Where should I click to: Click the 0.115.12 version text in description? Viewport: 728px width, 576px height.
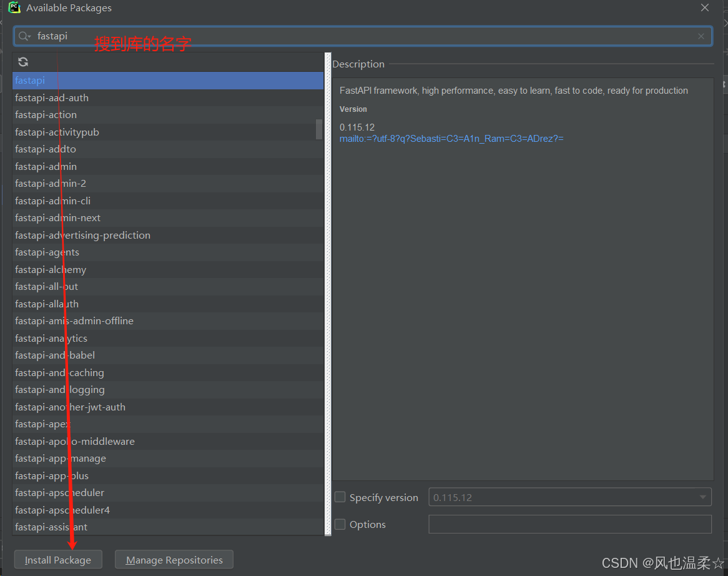(357, 127)
